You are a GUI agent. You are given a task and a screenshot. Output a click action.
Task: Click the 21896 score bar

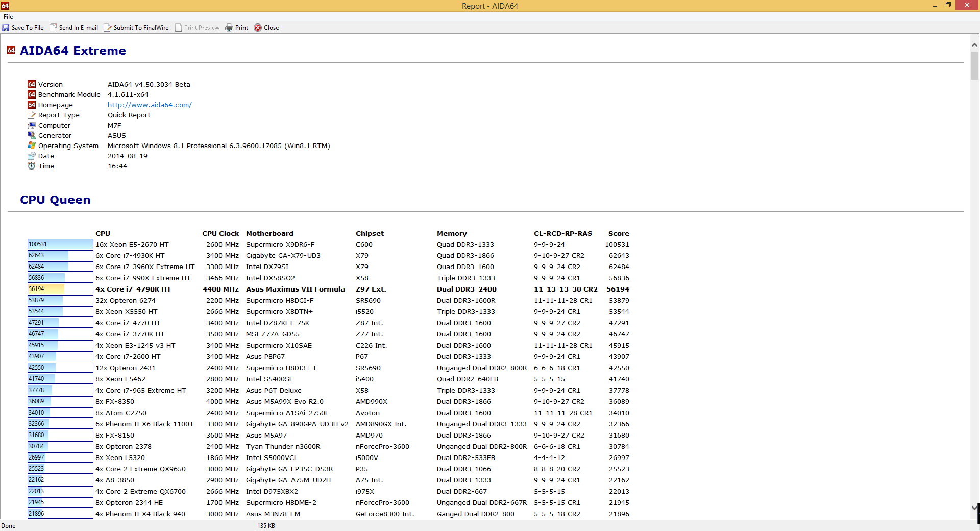tap(60, 514)
